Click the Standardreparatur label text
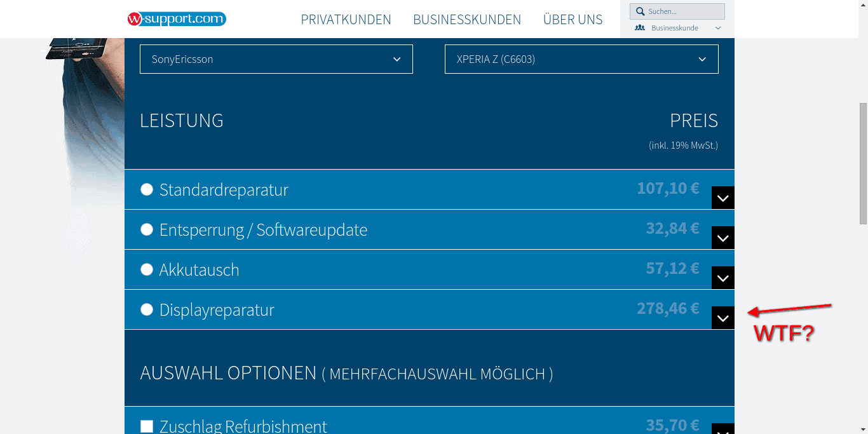This screenshot has height=434, width=868. pos(224,190)
